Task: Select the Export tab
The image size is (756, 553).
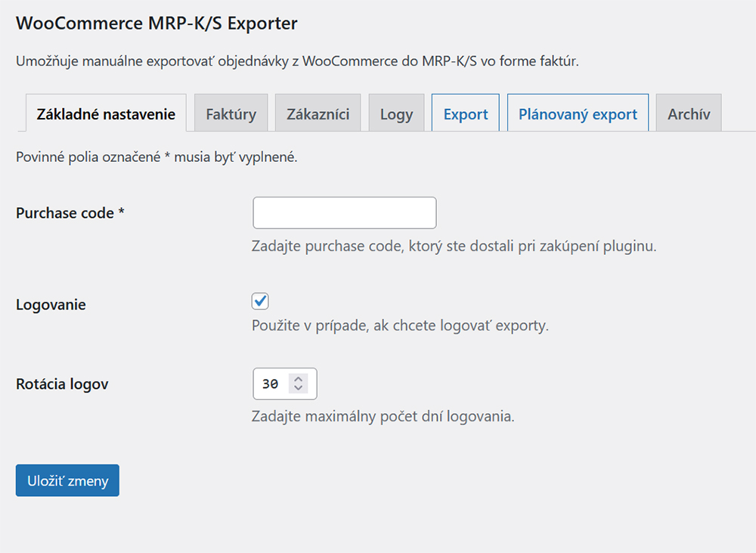Action: pos(465,113)
